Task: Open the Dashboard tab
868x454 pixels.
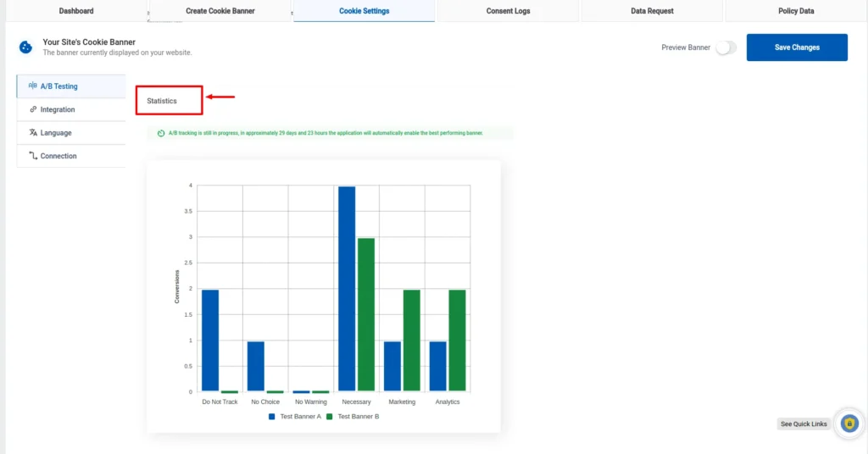Action: click(x=76, y=11)
